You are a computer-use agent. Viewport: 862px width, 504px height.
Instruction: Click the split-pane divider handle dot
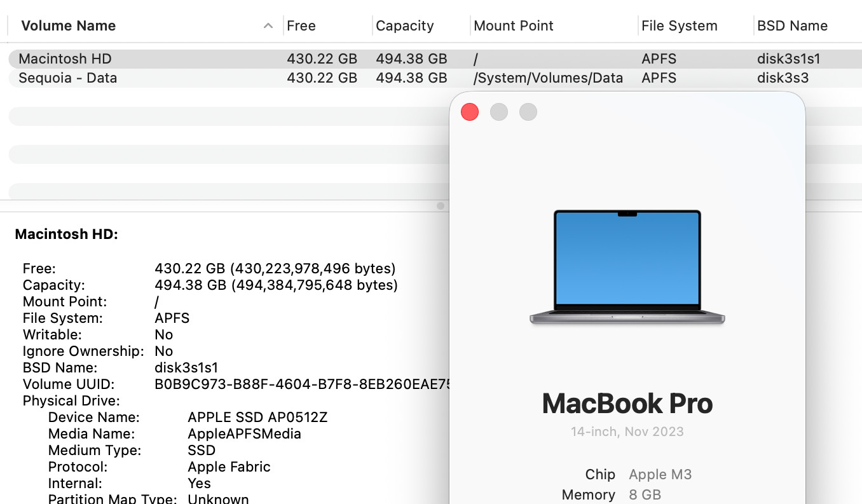click(x=440, y=206)
